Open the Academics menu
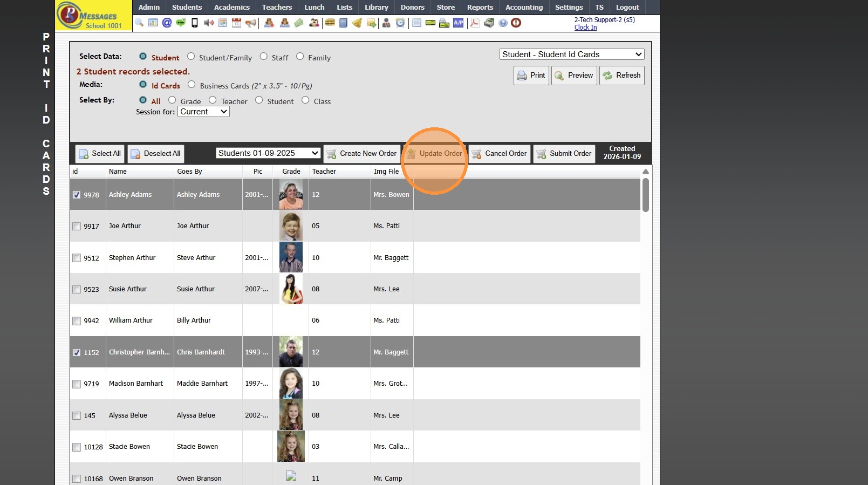The width and height of the screenshot is (868, 485). click(x=231, y=7)
